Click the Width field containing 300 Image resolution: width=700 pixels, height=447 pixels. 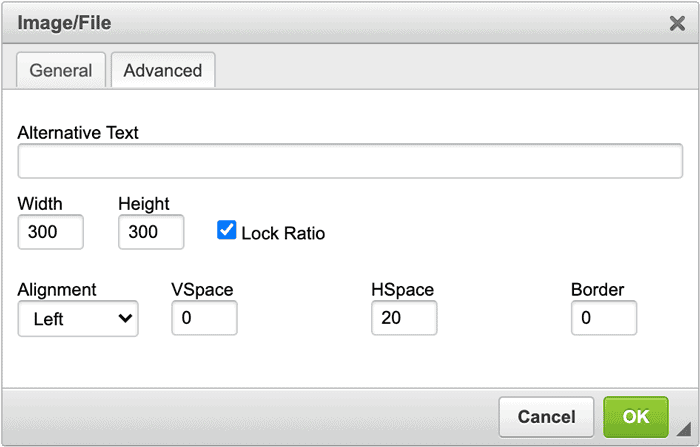pos(50,232)
